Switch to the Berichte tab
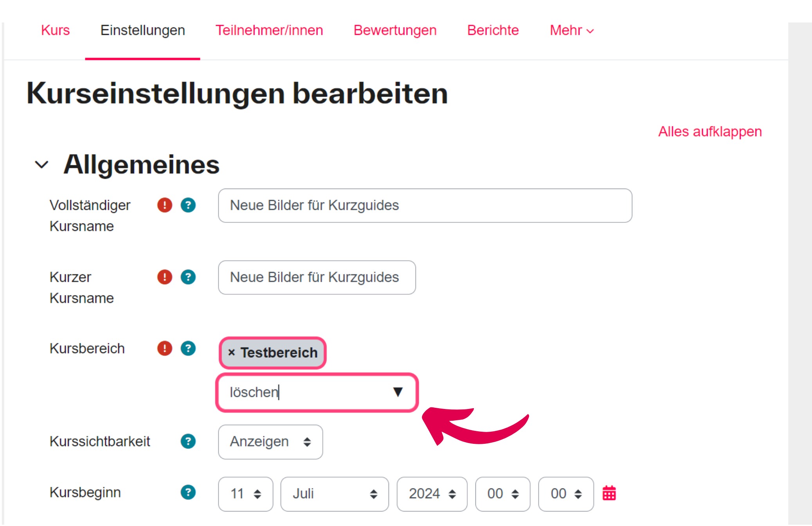812x526 pixels. (492, 30)
